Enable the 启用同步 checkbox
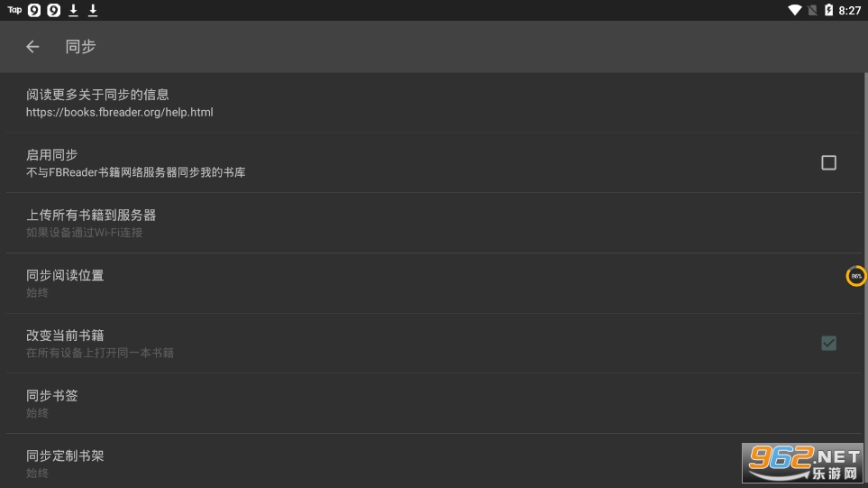Viewport: 868px width, 488px height. pyautogui.click(x=828, y=162)
